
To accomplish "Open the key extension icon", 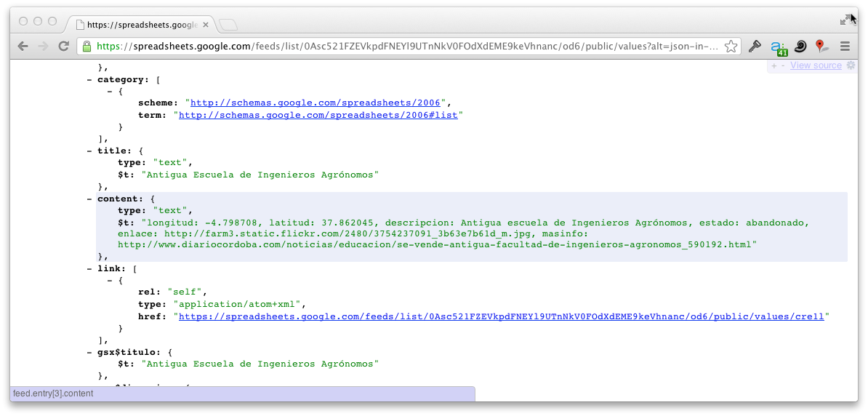I will click(755, 47).
